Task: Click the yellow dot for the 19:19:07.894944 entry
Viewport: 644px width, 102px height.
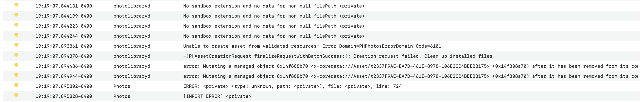Action: pos(16,75)
